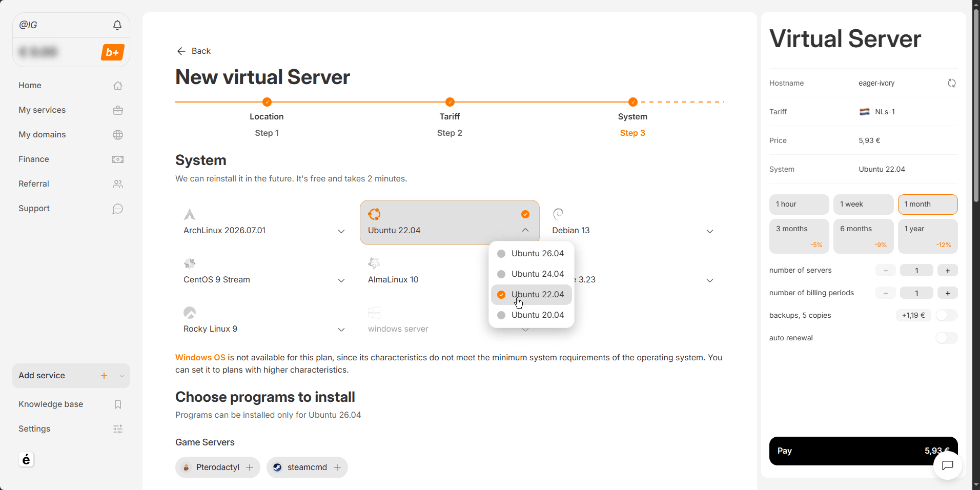
Task: Open the live chat bubble widget
Action: pyautogui.click(x=948, y=465)
